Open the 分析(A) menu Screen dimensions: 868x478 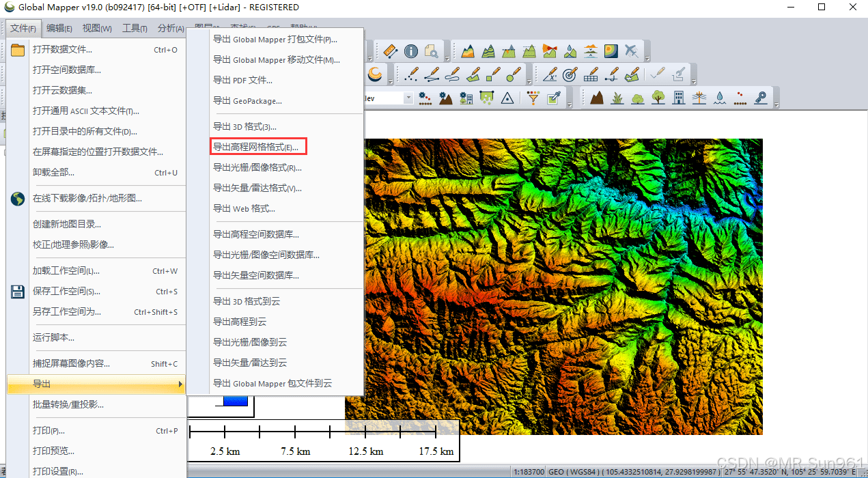point(171,28)
